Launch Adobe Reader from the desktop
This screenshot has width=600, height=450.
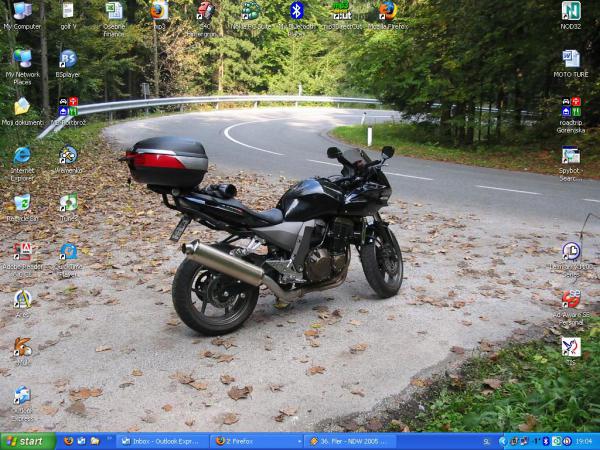tap(22, 252)
